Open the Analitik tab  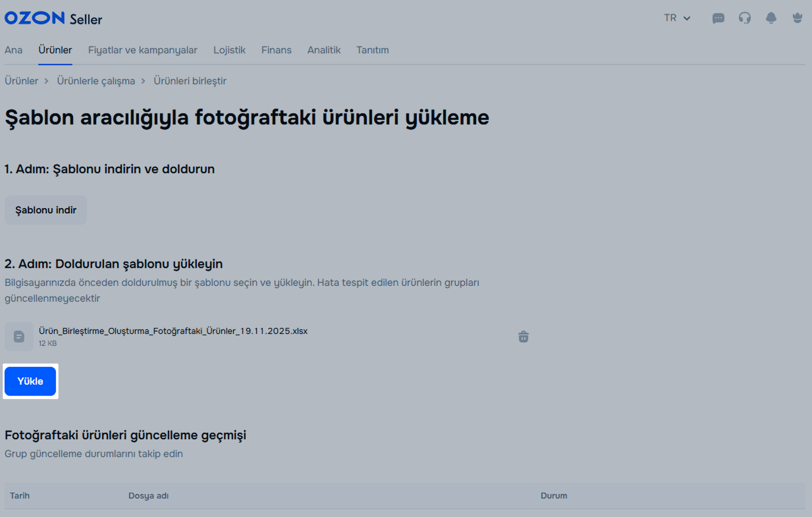coord(324,50)
